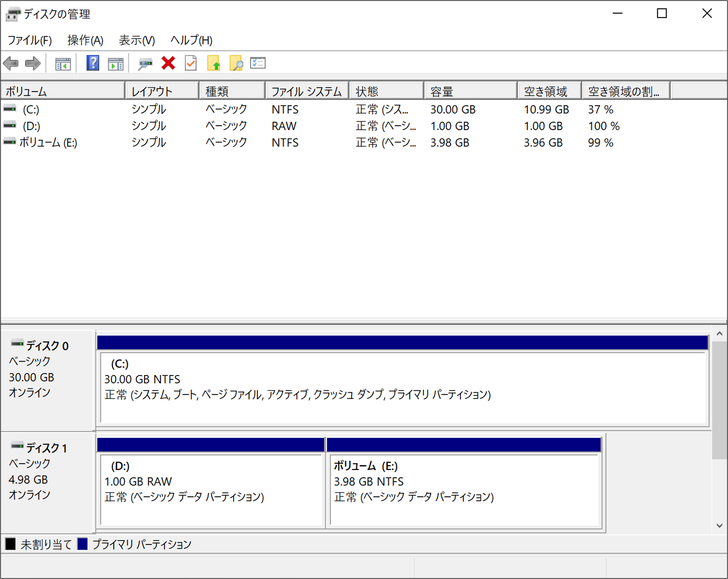Select the ボリューム (E:) partition block on ディスク 1

point(464,489)
